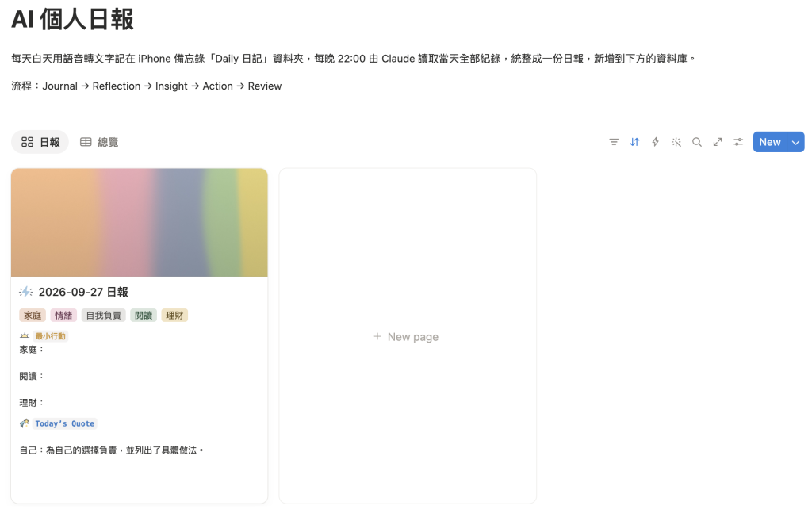Image resolution: width=812 pixels, height=517 pixels.
Task: Click the Today's Quote label
Action: pyautogui.click(x=65, y=423)
